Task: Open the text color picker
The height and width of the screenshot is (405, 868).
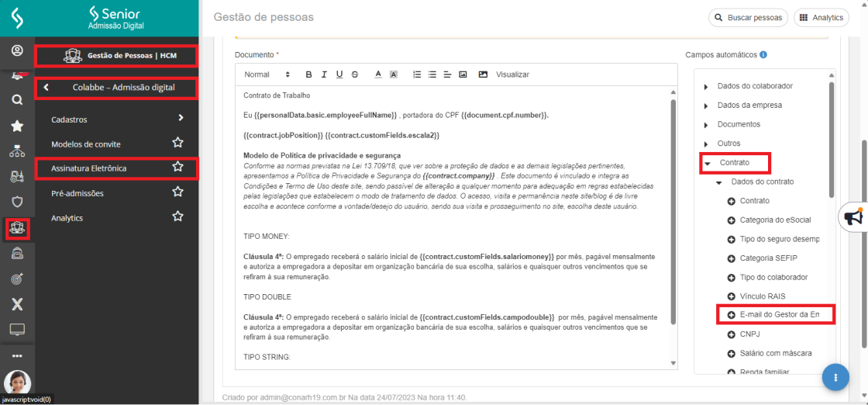Action: pos(379,74)
